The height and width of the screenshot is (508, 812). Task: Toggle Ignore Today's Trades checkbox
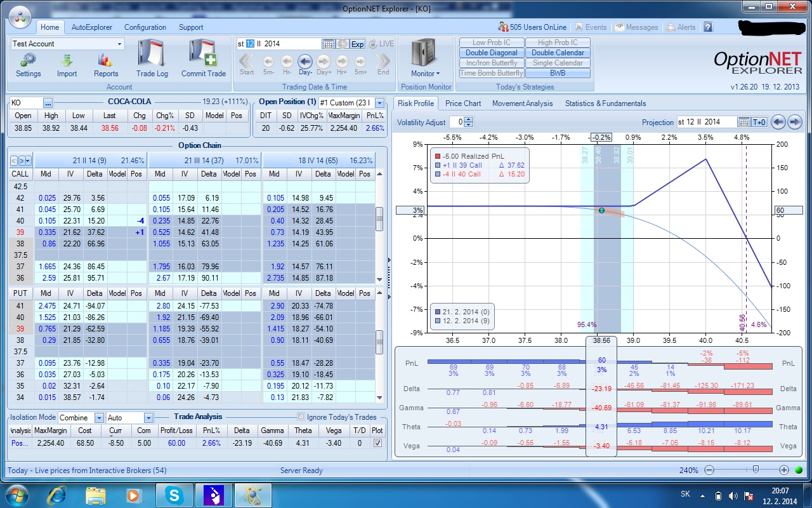point(301,417)
